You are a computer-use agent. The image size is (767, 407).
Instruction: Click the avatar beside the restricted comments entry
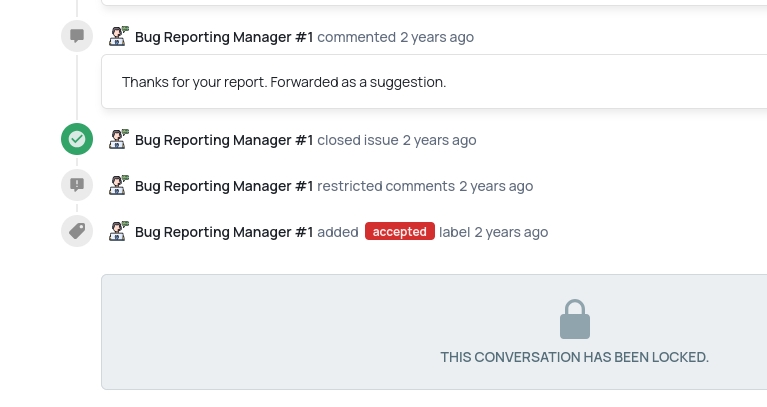click(119, 185)
